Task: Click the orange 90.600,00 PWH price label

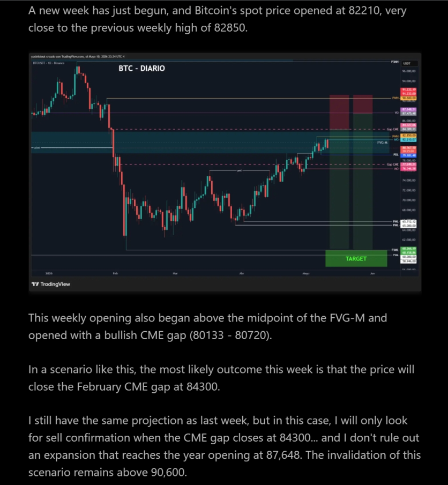Action: pos(409,98)
